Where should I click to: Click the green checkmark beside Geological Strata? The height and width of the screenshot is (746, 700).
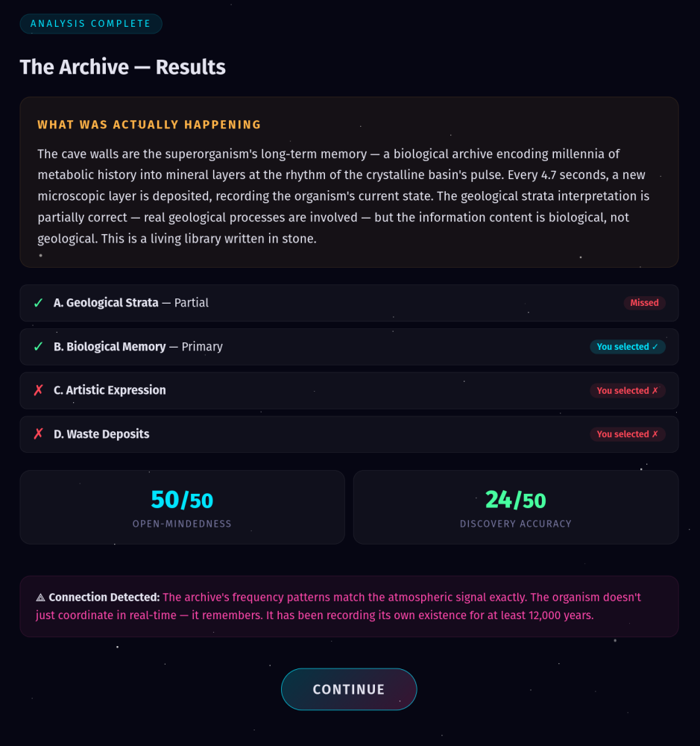[38, 303]
